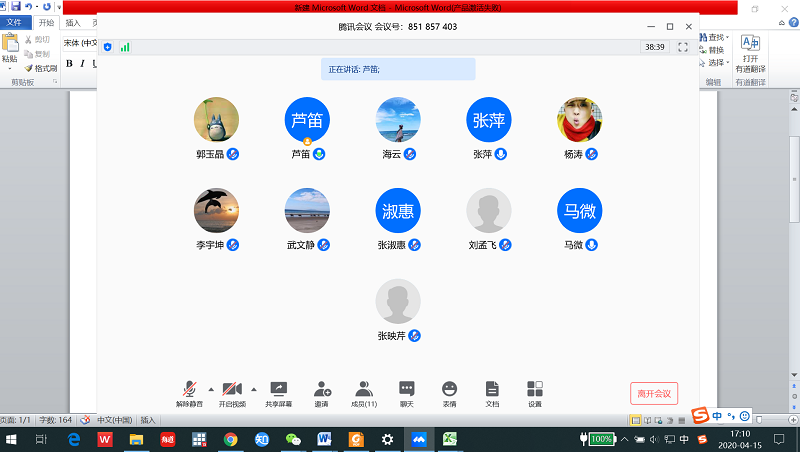Click Word's Save icon in quick access toolbar

pos(16,6)
